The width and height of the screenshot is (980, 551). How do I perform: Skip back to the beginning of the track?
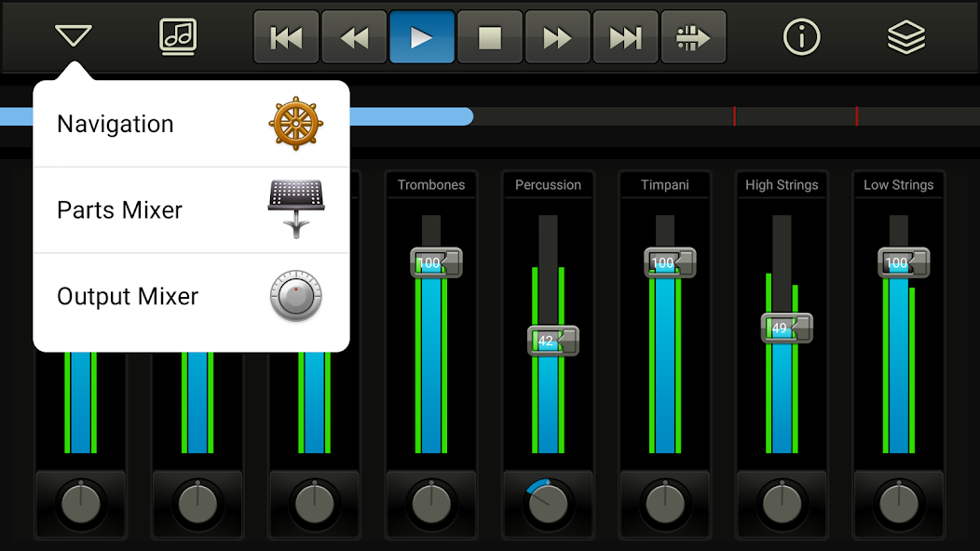[x=286, y=36]
